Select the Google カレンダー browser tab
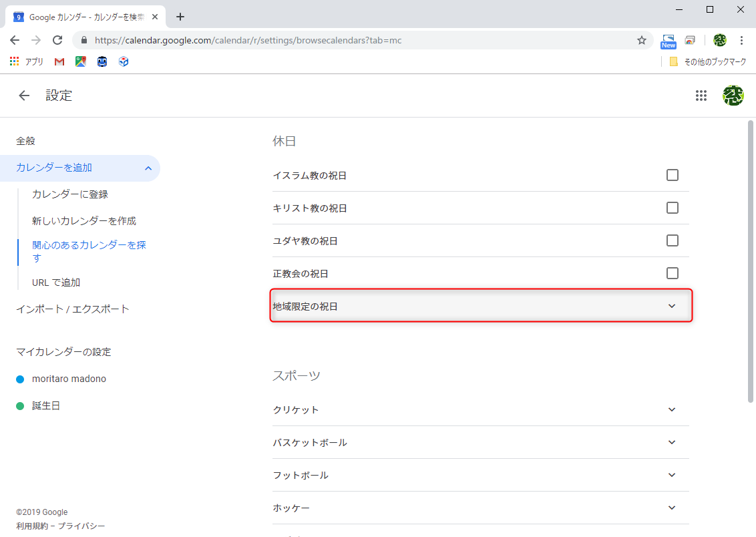This screenshot has height=537, width=756. point(86,17)
